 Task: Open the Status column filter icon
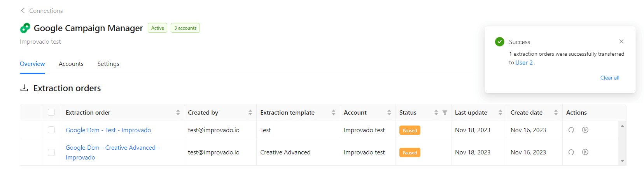tap(445, 113)
